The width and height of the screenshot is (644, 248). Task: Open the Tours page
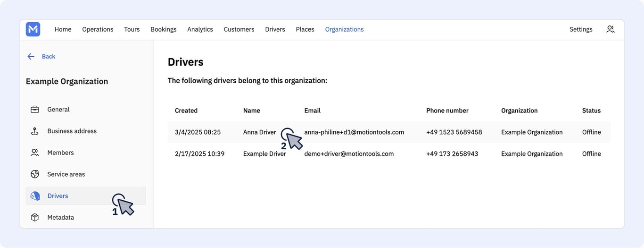click(x=132, y=29)
